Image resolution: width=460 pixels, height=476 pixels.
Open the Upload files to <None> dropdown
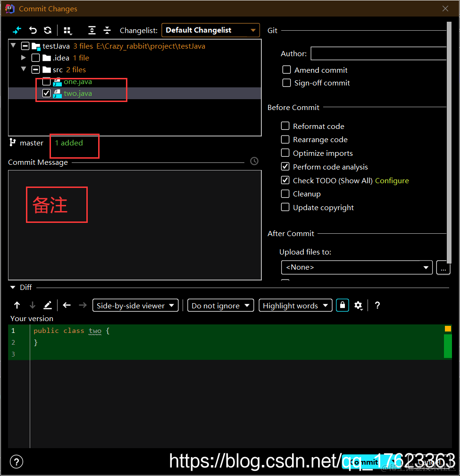[357, 267]
